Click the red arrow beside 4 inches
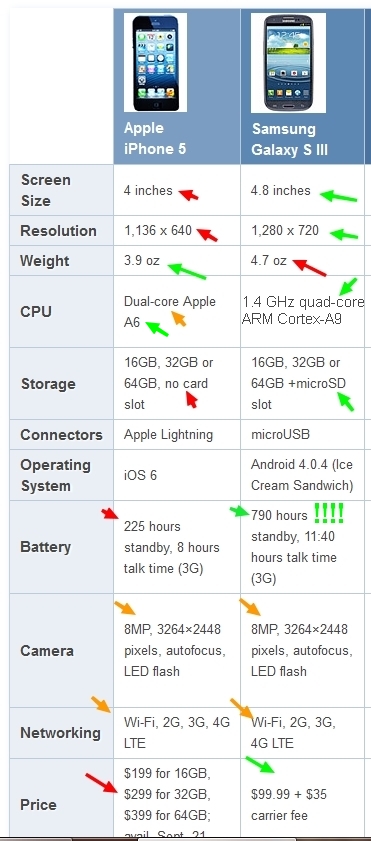The image size is (371, 841). point(189,194)
